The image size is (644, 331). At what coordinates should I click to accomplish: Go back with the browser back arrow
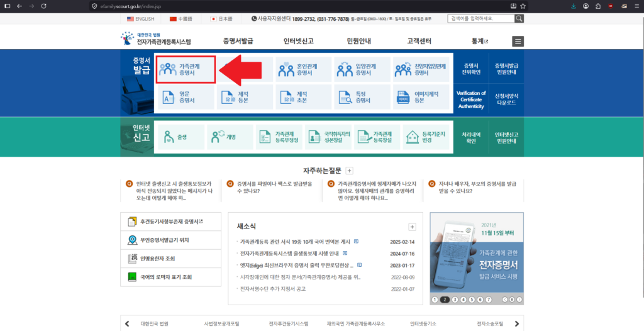pos(19,6)
